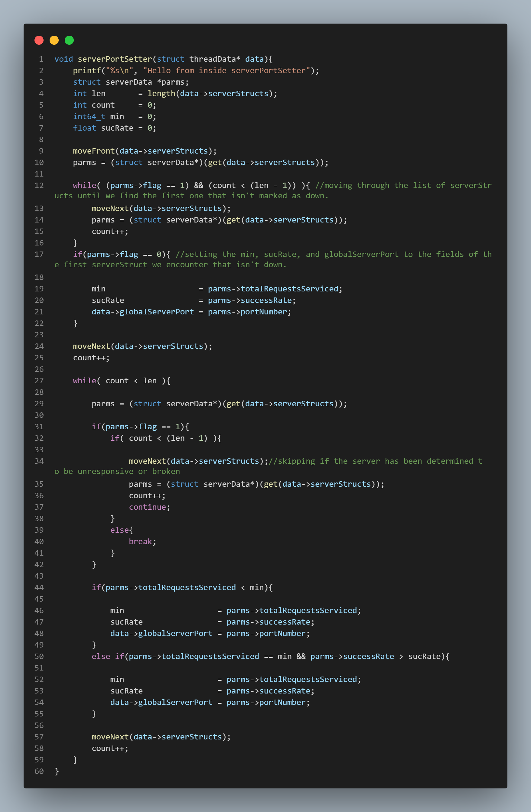
Task: Click successRate on line 20
Action: pos(266,300)
